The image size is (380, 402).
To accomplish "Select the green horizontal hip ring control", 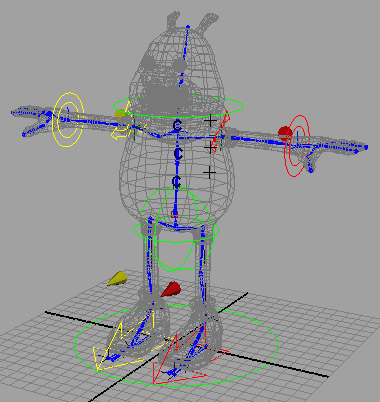I will point(176,229).
